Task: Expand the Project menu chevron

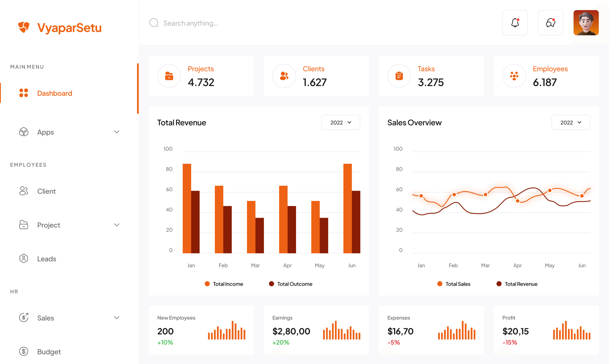Action: tap(117, 225)
